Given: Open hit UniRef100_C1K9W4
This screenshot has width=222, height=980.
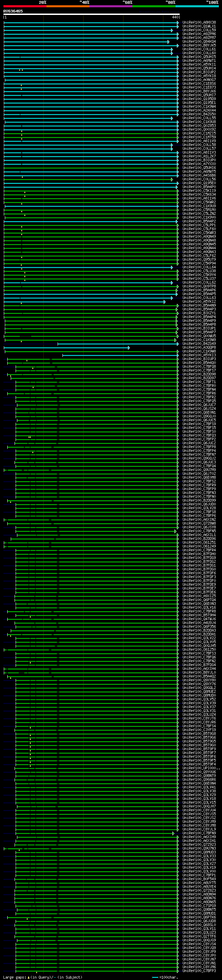Looking at the screenshot, I should tap(199, 106).
